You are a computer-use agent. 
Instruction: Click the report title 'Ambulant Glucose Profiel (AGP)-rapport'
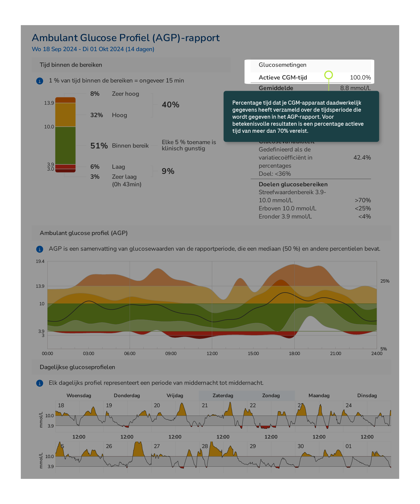[x=126, y=38]
